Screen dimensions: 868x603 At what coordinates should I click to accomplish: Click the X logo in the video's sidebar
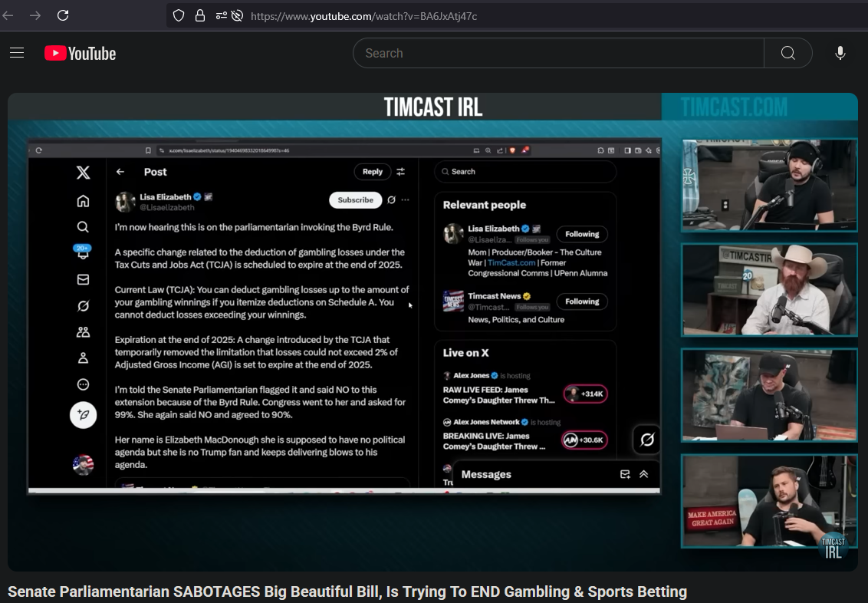click(83, 172)
